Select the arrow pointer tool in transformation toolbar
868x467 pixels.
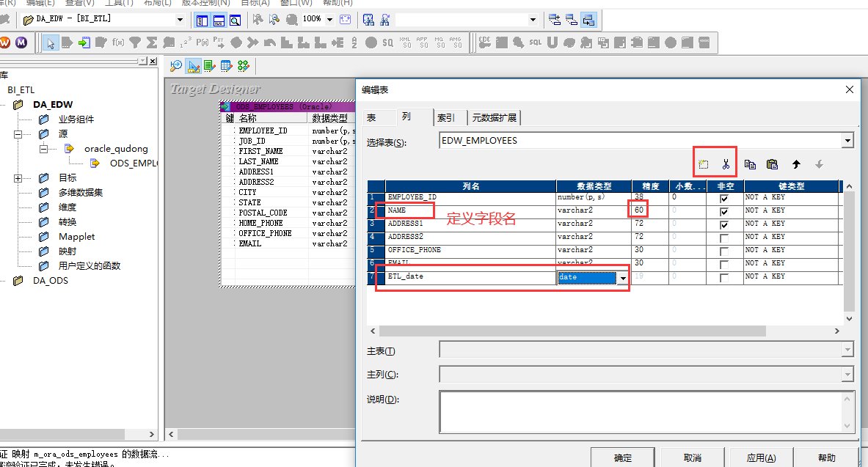click(50, 43)
